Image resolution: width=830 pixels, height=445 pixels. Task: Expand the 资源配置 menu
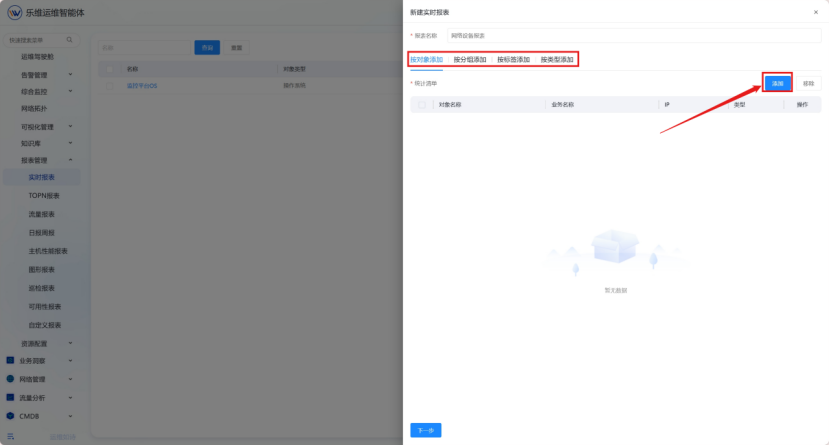(70, 343)
